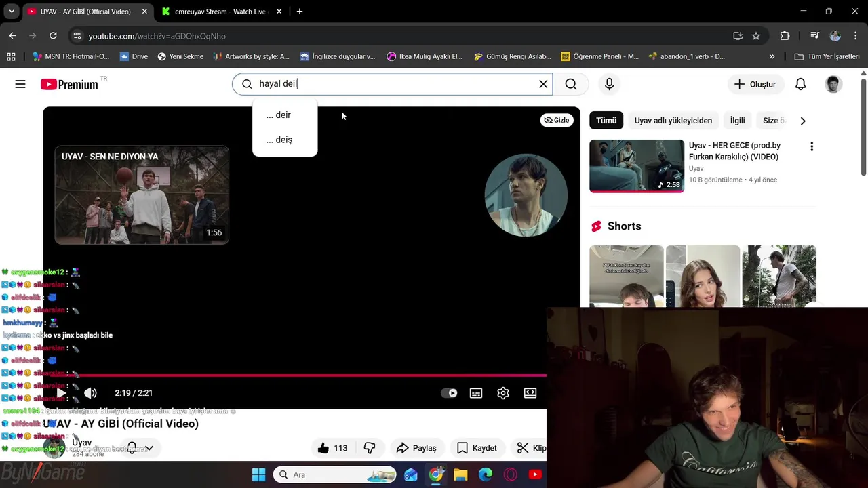Go back in the browser
This screenshot has width=868, height=488.
point(12,35)
